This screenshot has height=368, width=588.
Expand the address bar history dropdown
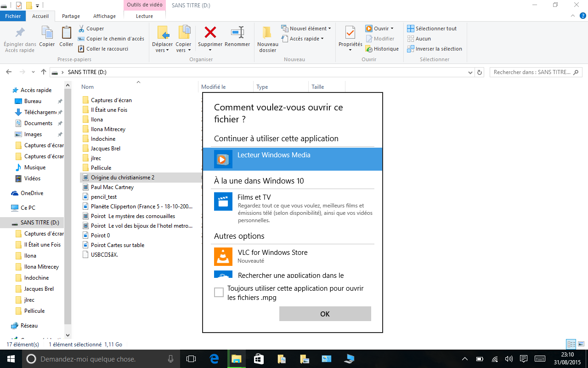tap(470, 73)
